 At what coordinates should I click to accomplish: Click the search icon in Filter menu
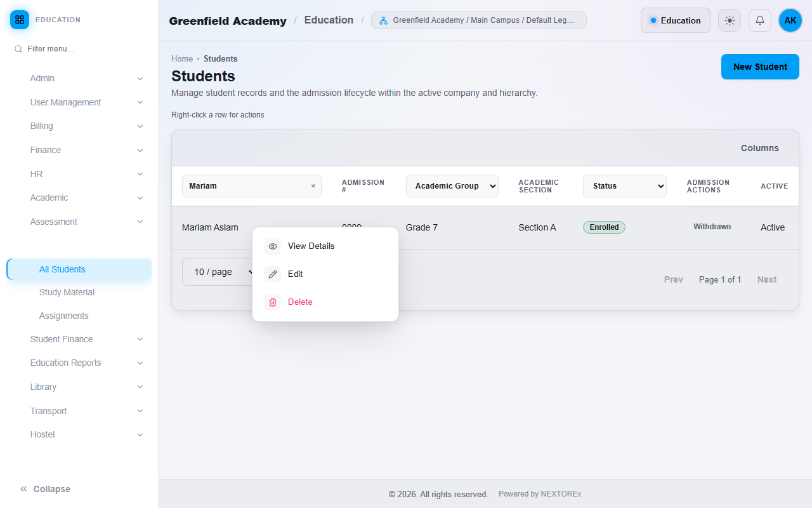pos(18,49)
